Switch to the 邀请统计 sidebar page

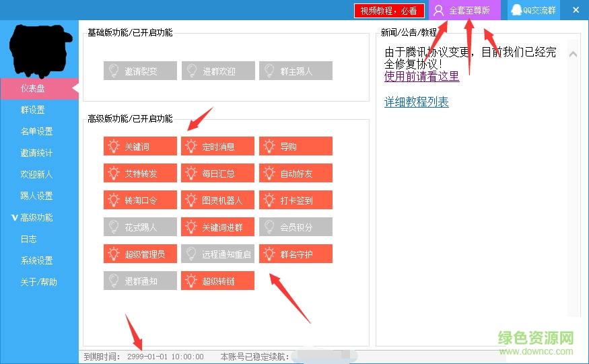pyautogui.click(x=36, y=153)
